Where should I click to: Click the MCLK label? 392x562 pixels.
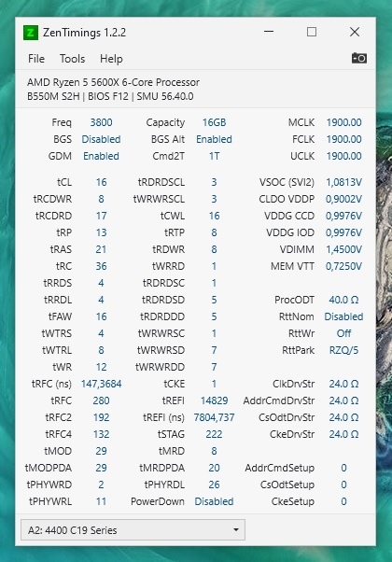[x=301, y=122]
